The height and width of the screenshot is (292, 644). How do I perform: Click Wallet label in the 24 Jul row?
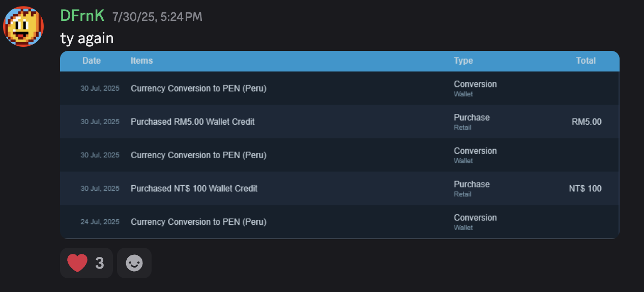pos(463,227)
